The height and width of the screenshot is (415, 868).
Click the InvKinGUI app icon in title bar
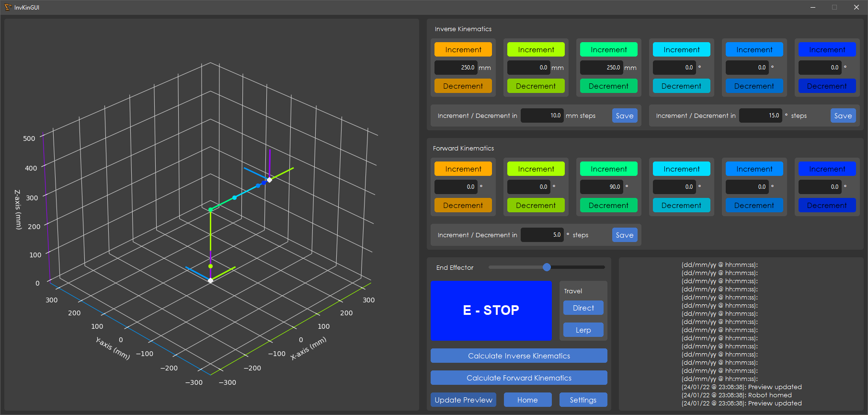point(8,7)
